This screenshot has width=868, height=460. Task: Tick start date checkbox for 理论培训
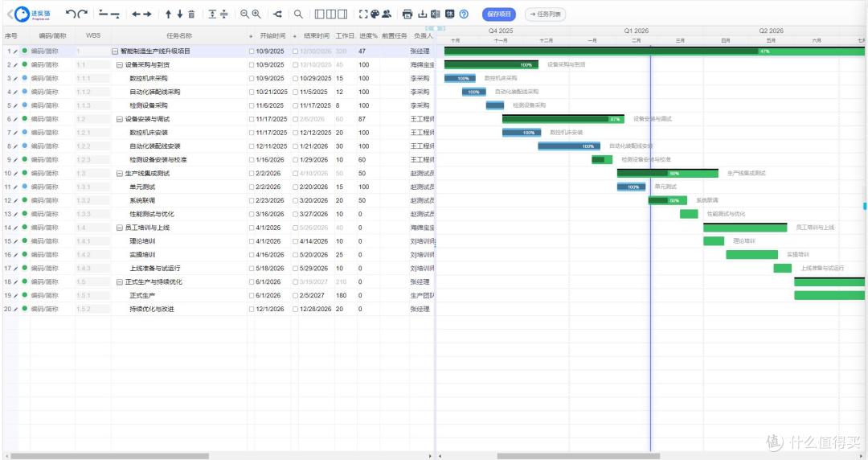[252, 241]
